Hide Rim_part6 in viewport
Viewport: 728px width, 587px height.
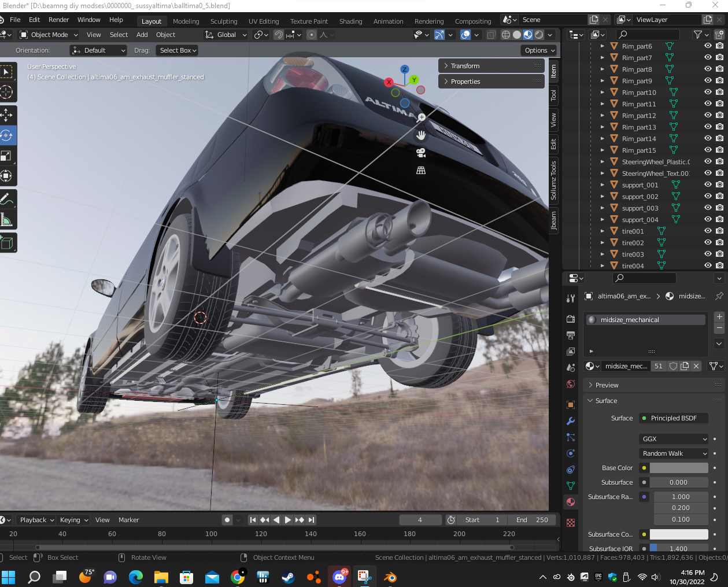click(x=708, y=46)
